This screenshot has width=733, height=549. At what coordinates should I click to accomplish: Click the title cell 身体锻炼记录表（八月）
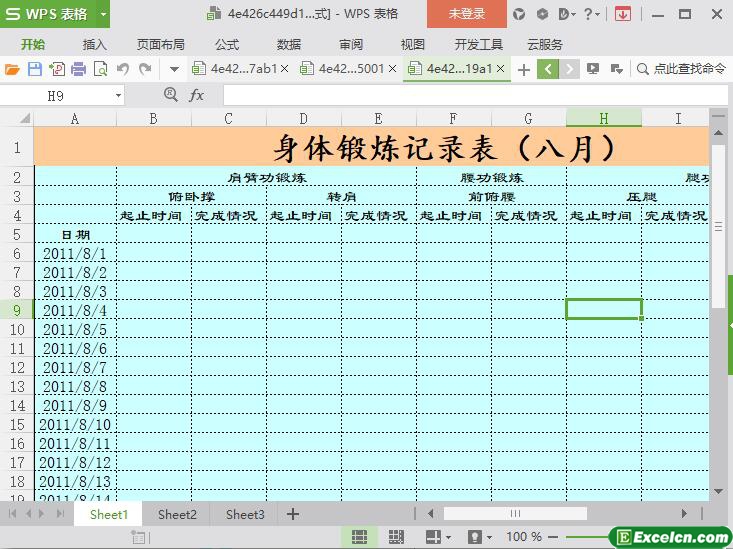pyautogui.click(x=372, y=147)
